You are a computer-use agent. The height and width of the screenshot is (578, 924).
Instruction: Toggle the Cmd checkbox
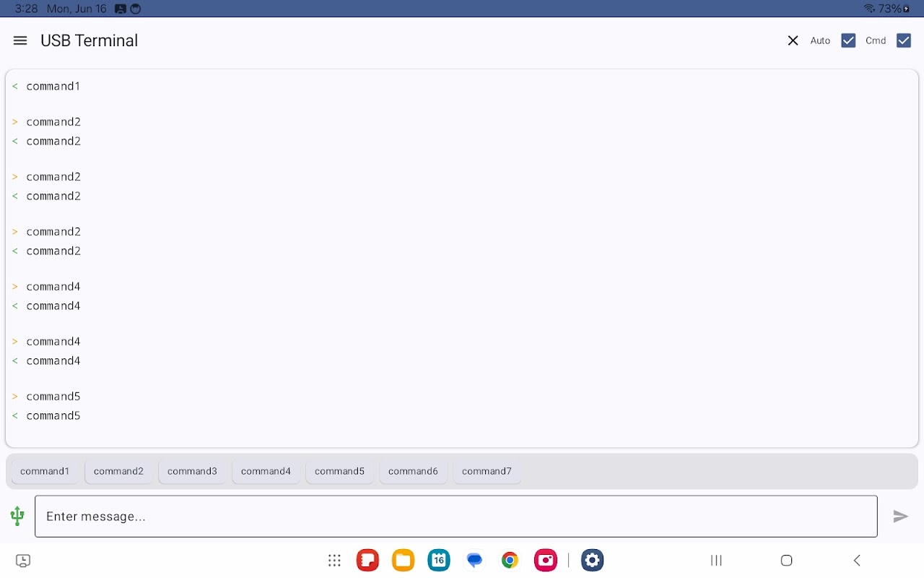point(904,40)
